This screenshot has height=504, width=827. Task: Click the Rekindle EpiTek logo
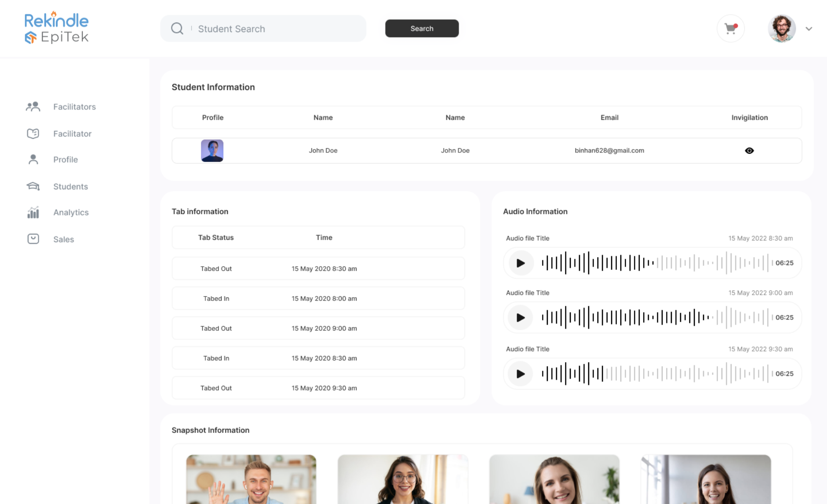pos(56,28)
